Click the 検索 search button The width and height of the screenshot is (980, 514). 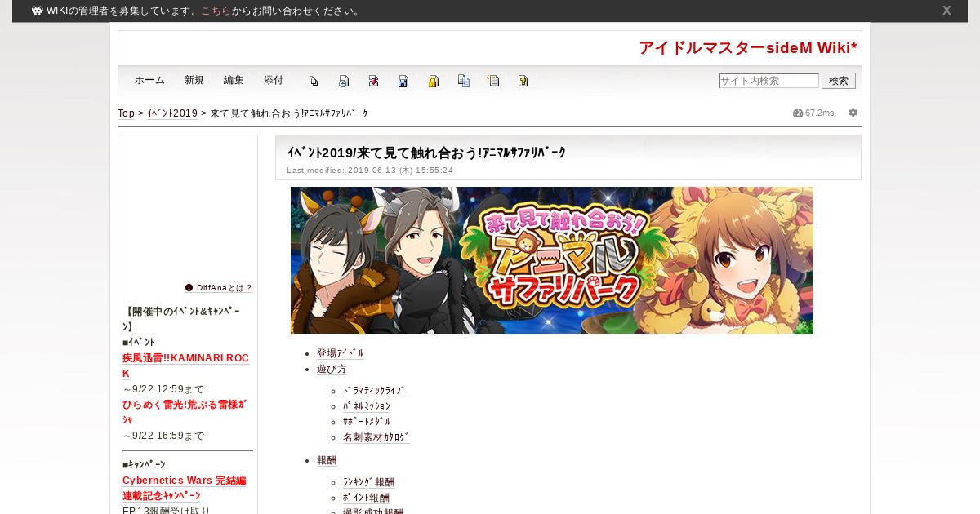click(x=839, y=81)
